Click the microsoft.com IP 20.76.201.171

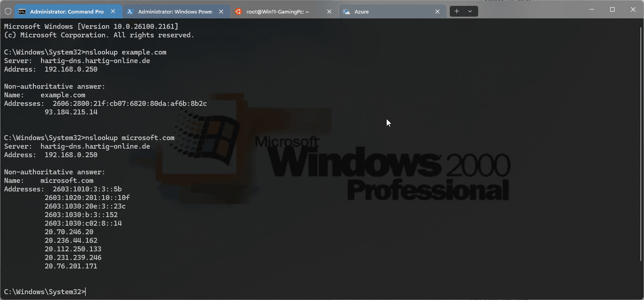tap(71, 266)
